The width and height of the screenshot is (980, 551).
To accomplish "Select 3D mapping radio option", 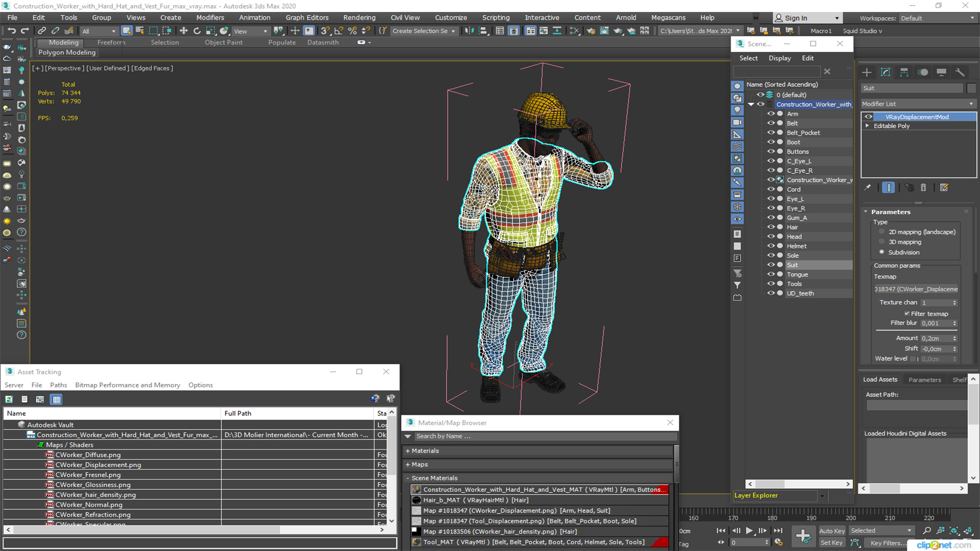I will tap(881, 242).
